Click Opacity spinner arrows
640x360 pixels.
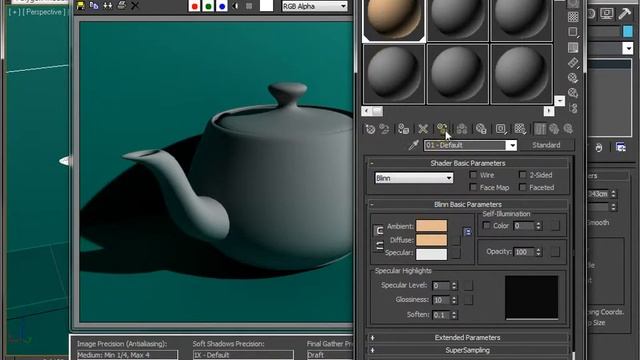click(538, 252)
